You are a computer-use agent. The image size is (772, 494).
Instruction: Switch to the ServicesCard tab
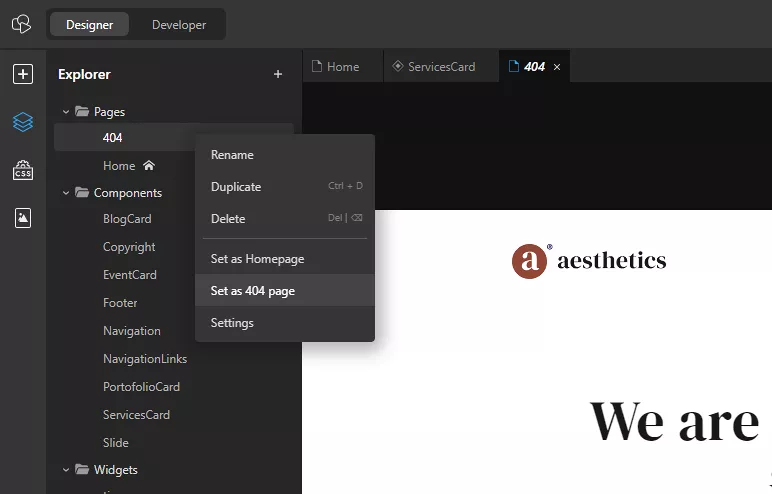click(441, 67)
